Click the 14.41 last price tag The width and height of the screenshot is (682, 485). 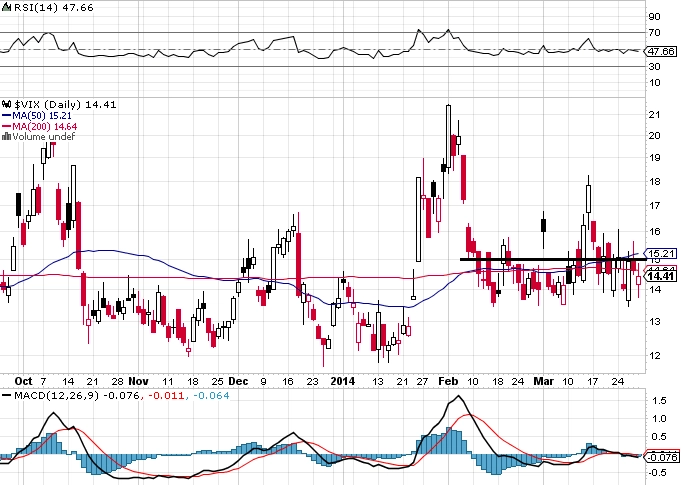click(661, 276)
